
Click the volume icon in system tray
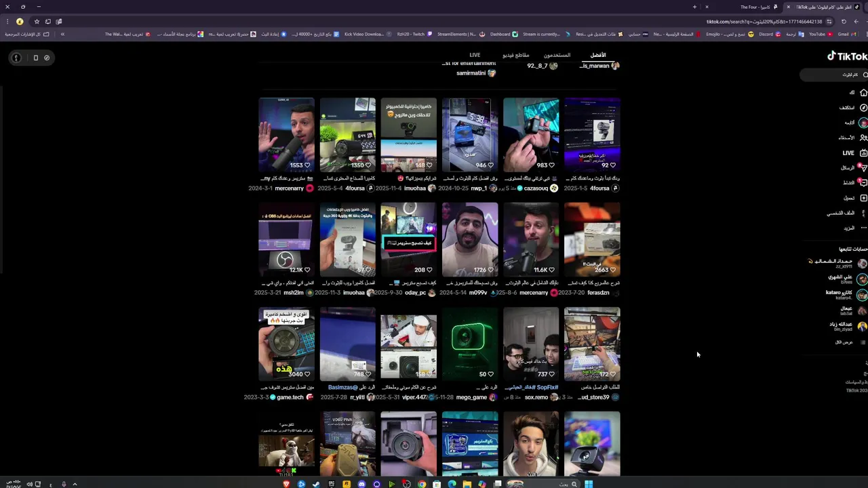(x=29, y=484)
